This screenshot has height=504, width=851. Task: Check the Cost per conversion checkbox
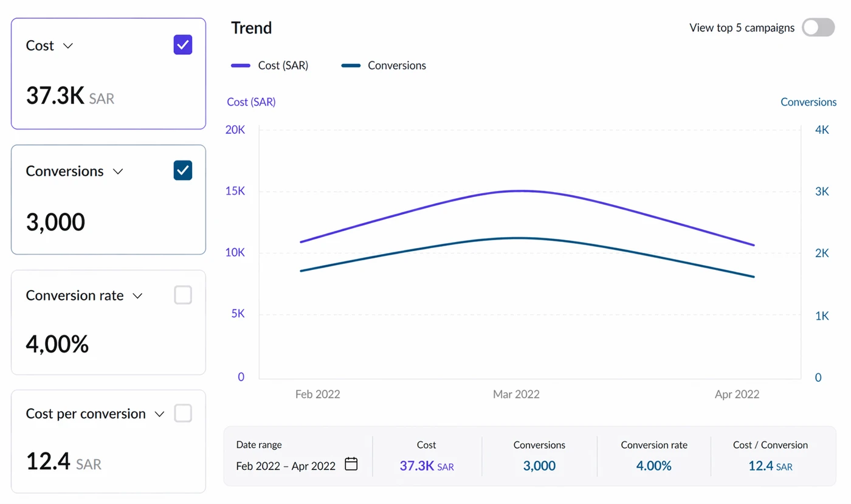(x=183, y=413)
